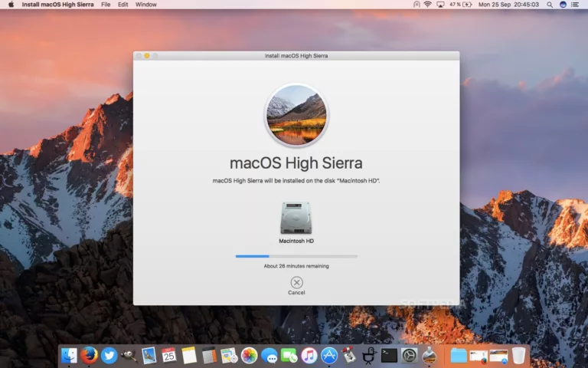Screen dimensions: 588x368
Task: Click the macOS High Sierra logo image
Action: pyautogui.click(x=296, y=116)
